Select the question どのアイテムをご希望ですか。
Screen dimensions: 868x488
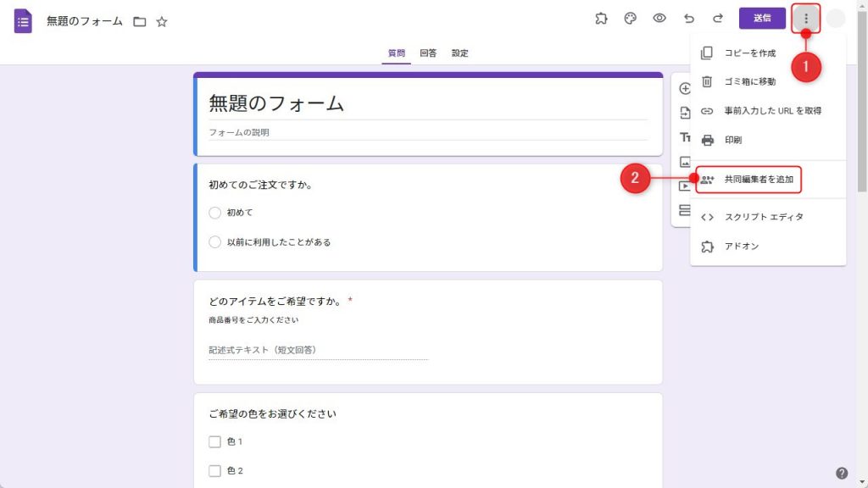click(275, 302)
